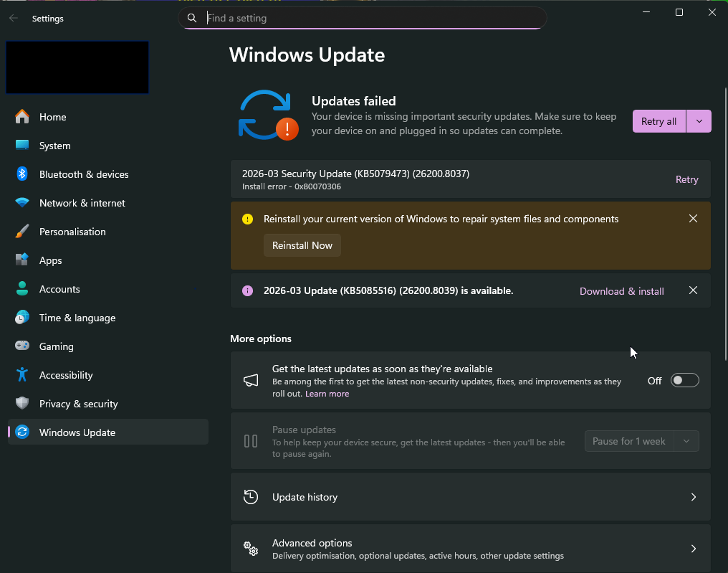The height and width of the screenshot is (573, 728).
Task: Click the Updates failed status icon
Action: [x=268, y=115]
